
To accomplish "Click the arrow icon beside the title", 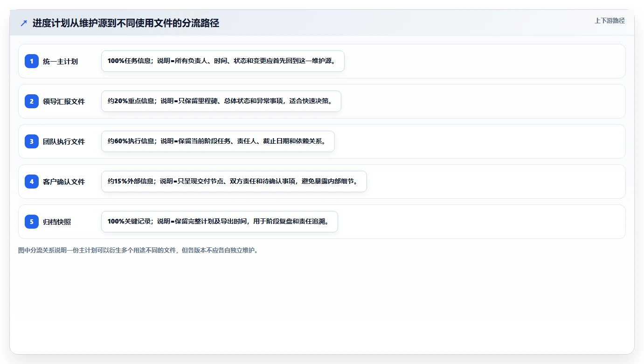I will click(24, 23).
